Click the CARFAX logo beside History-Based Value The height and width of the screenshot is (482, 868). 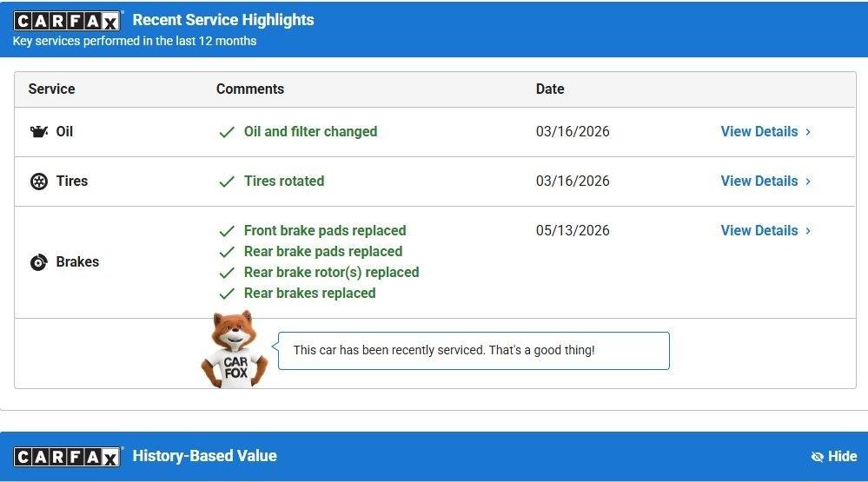[67, 457]
